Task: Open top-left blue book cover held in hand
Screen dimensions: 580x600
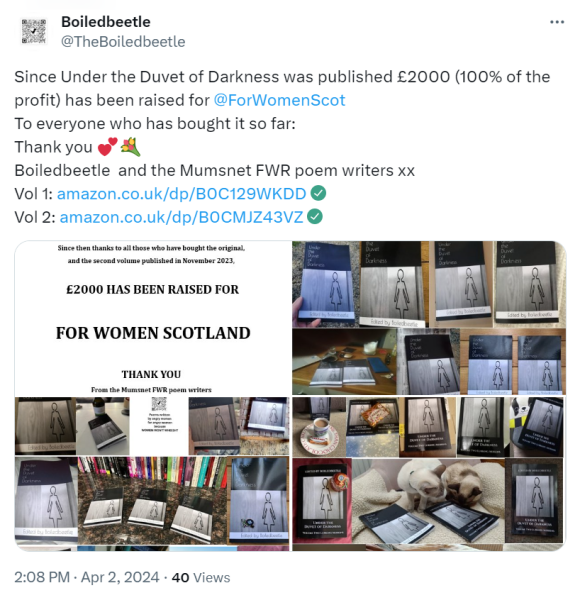Action: click(326, 284)
